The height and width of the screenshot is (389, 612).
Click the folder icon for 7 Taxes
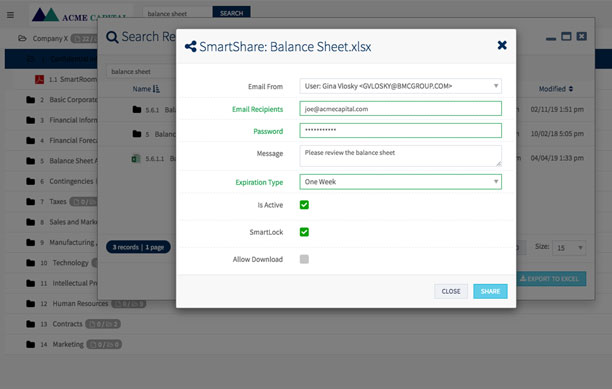click(30, 202)
